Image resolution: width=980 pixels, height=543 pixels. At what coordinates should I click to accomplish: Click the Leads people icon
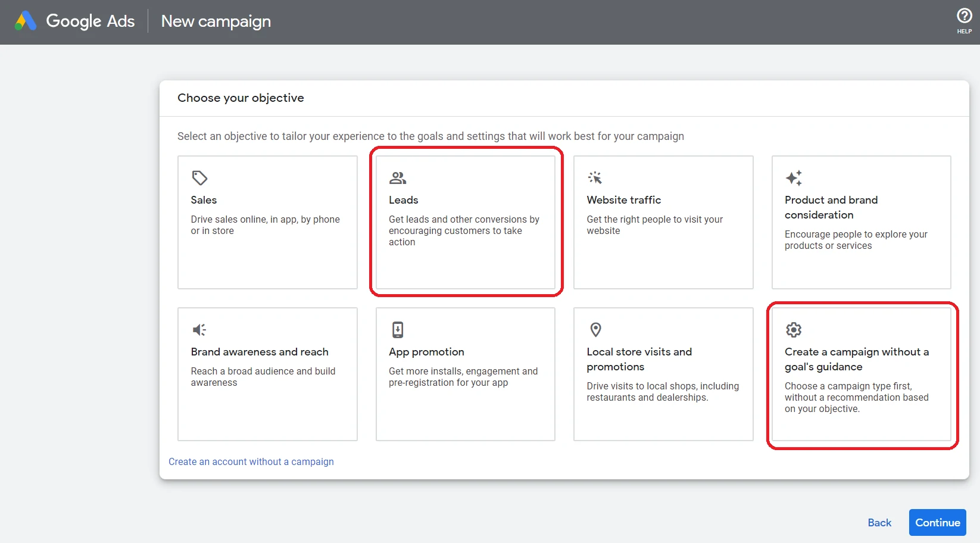click(398, 177)
